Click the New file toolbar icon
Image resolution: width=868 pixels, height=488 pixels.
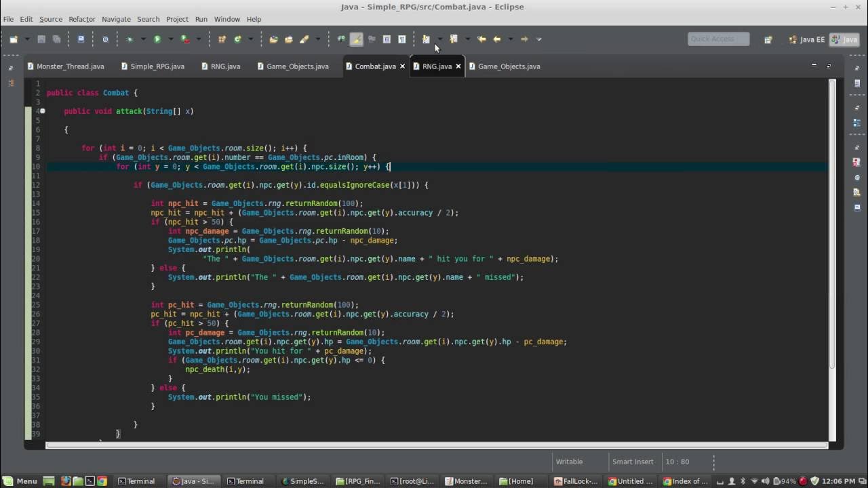14,39
